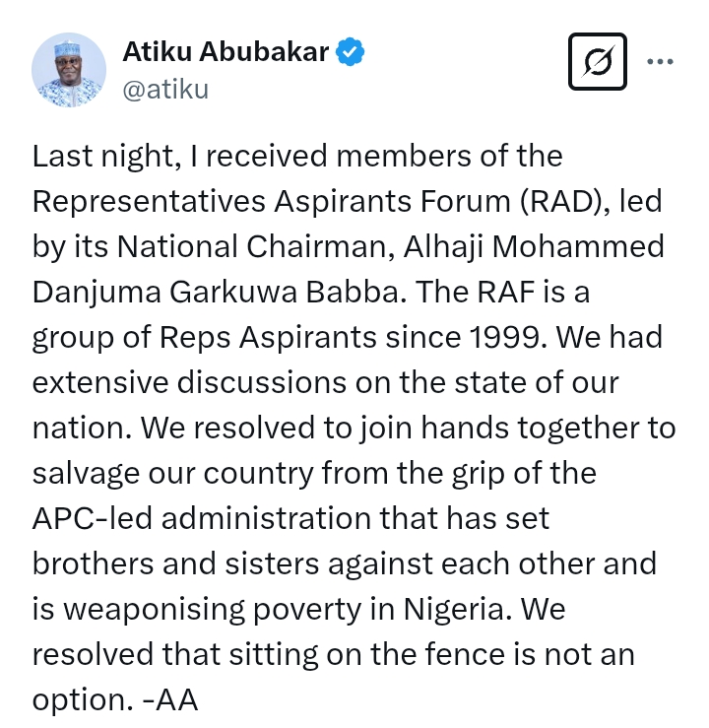Click the '-AA' signature at tweet end
709x728 pixels.
170,700
